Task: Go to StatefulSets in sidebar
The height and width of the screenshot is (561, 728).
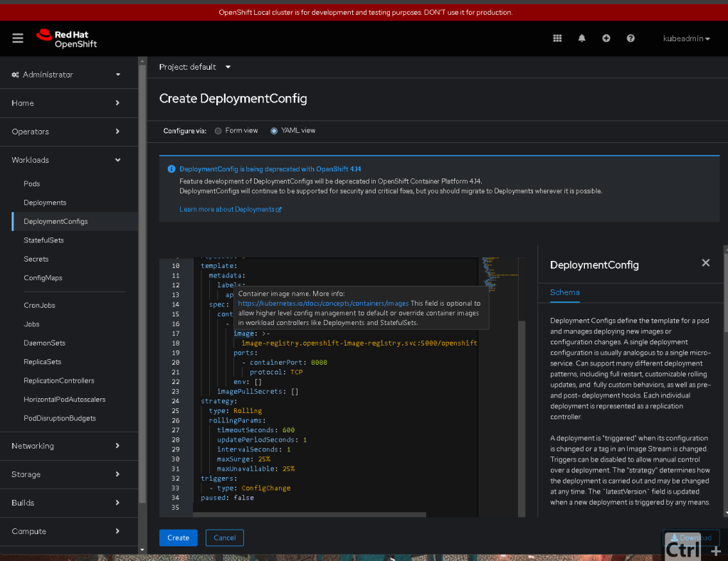Action: coord(43,240)
